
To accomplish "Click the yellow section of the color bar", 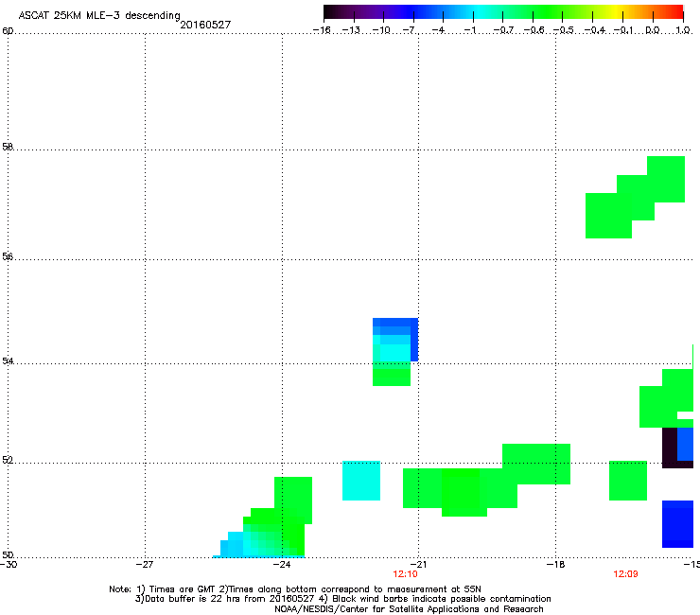I will 618,12.
